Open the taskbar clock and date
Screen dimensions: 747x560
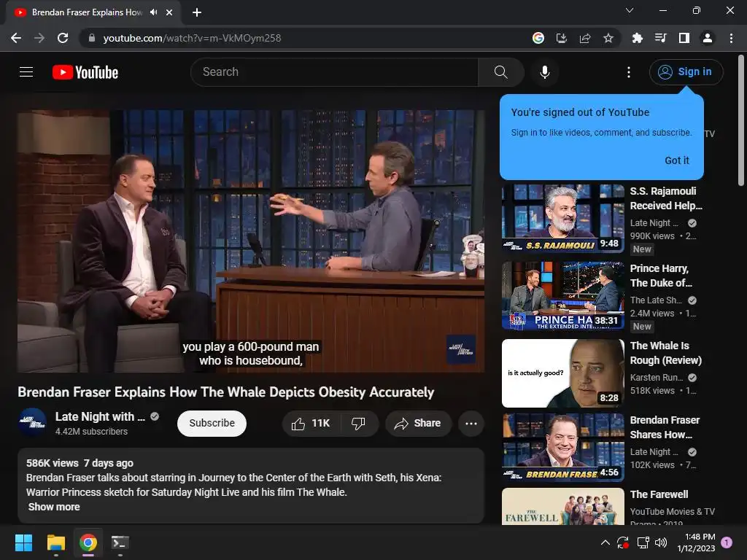click(x=696, y=542)
